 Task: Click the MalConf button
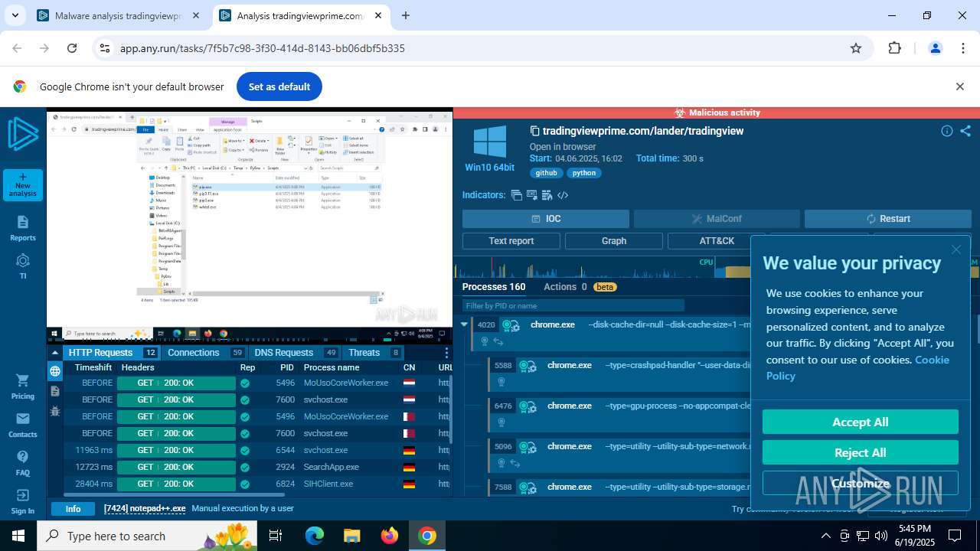pos(717,219)
